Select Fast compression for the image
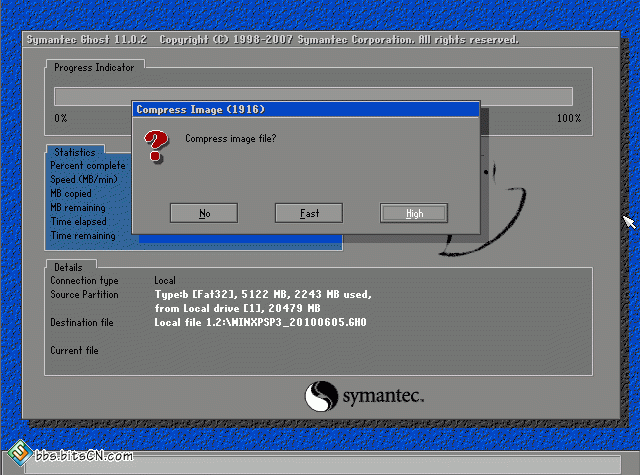Screen dimensions: 640x475 tap(309, 213)
